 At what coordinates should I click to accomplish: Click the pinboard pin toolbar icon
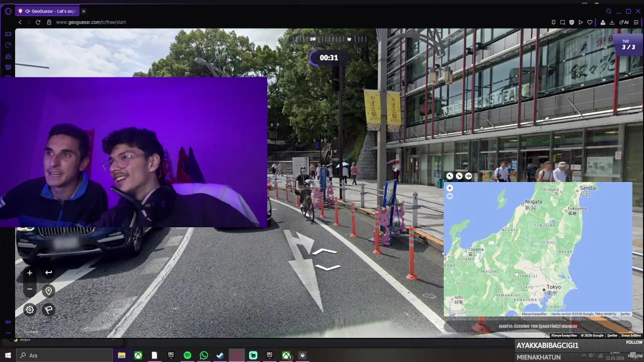(553, 22)
